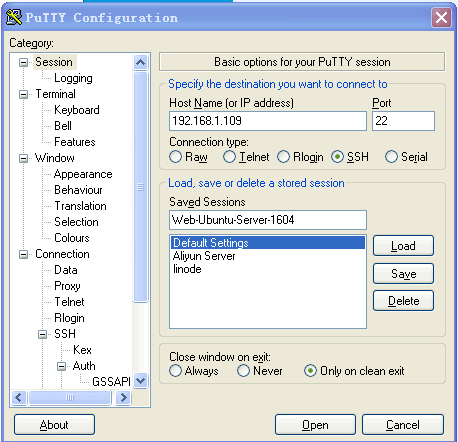
Task: Click category tree scroll down arrow
Action: coord(140,380)
